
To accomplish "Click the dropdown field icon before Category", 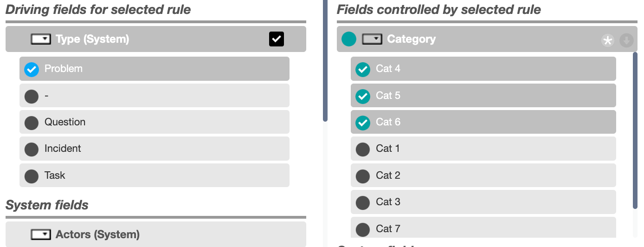I will pyautogui.click(x=372, y=39).
